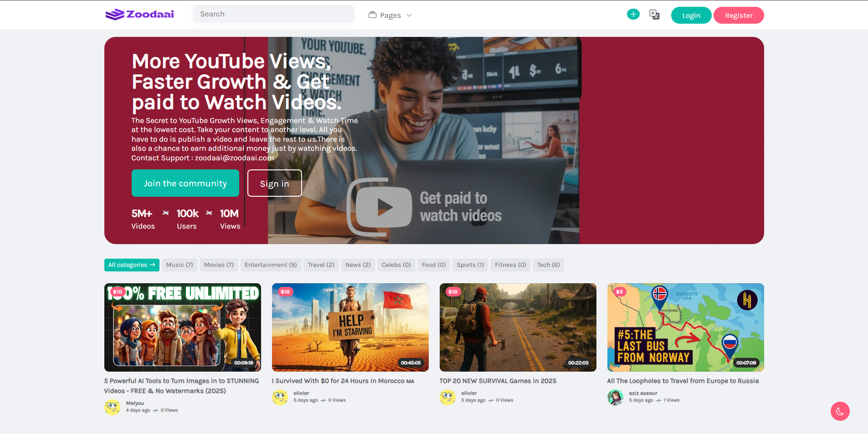This screenshot has height=434, width=868.
Task: Filter by News (2) category
Action: pyautogui.click(x=358, y=265)
